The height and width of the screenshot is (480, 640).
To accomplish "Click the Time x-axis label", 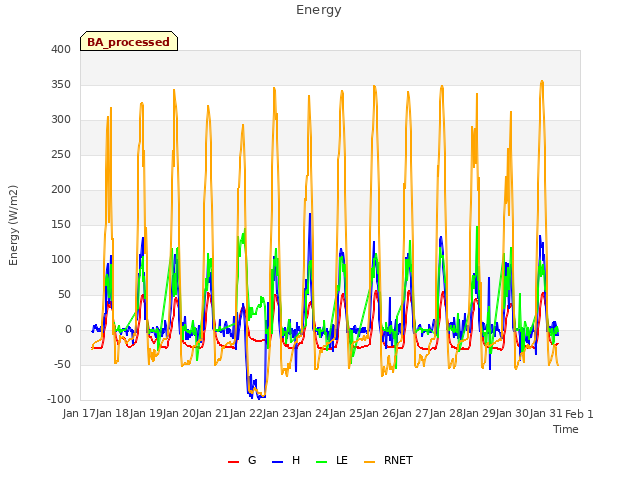I will pyautogui.click(x=566, y=429).
